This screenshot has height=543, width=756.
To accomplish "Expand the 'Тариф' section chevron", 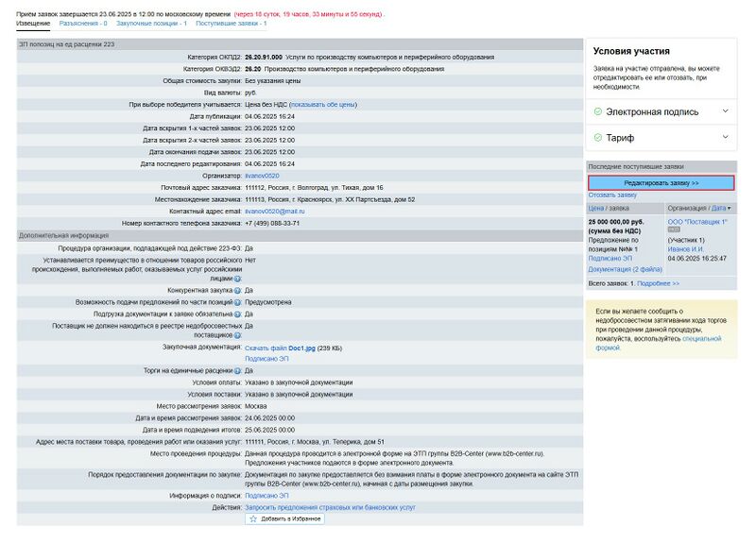I will [725, 138].
